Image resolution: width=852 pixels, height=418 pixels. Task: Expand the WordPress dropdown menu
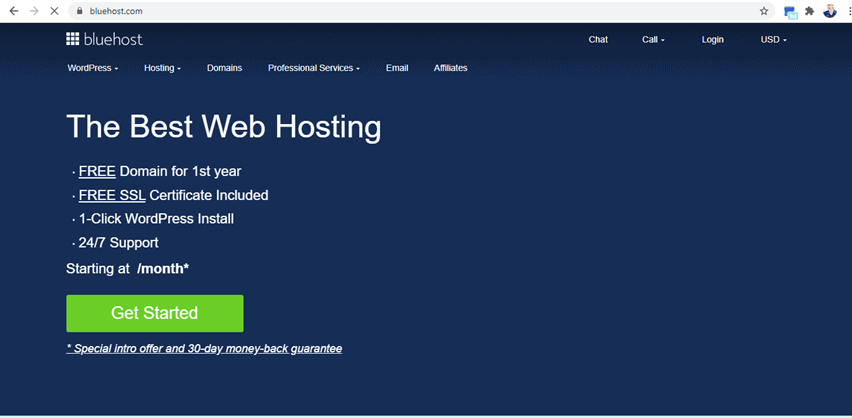pos(93,68)
